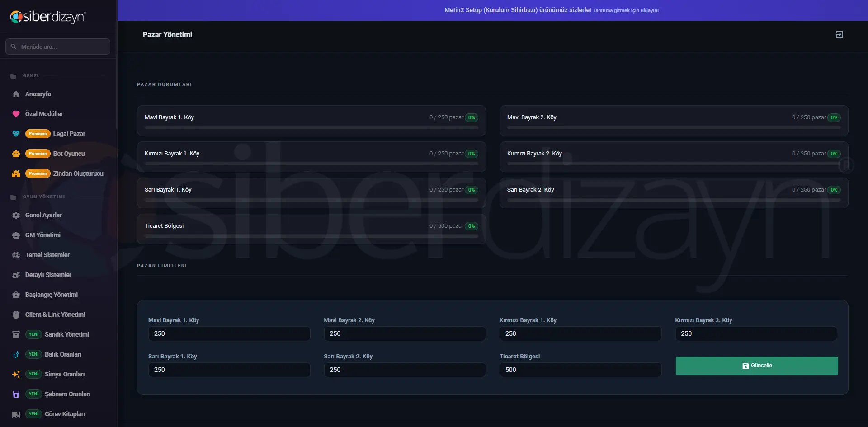Click the logout icon in the header
The image size is (868, 427).
coord(839,34)
